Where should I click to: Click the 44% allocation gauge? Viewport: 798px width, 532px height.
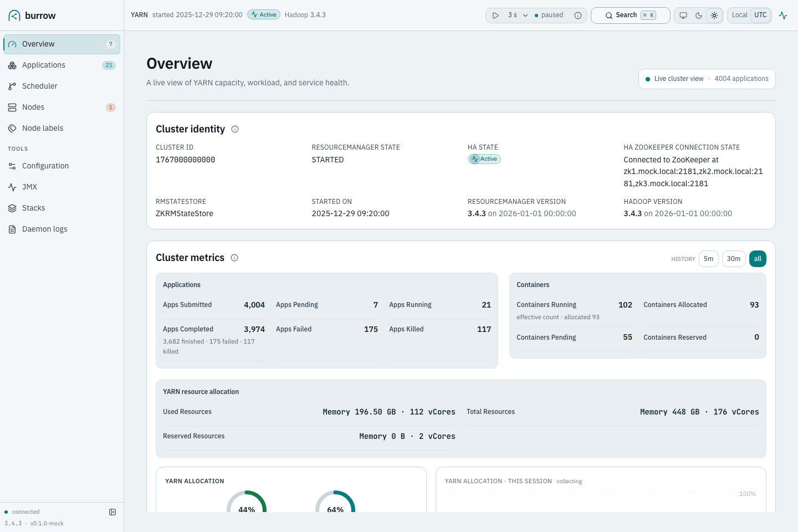247,502
